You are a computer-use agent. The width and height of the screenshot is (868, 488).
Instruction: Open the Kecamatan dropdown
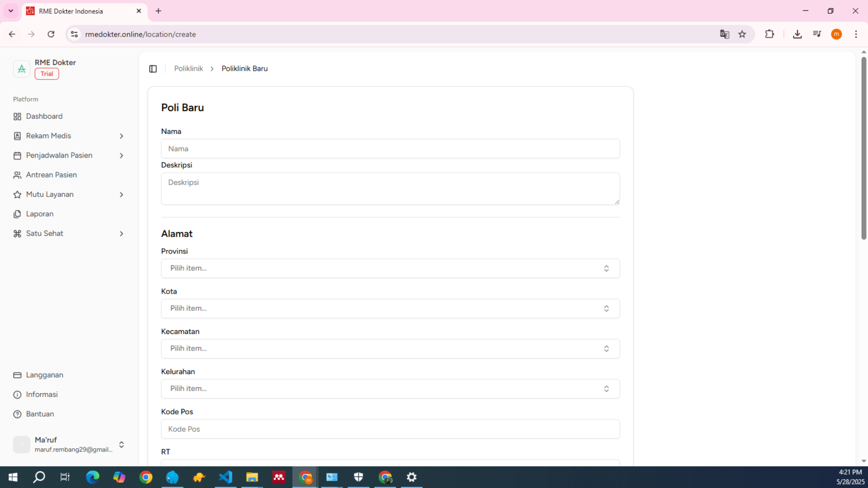(x=390, y=348)
